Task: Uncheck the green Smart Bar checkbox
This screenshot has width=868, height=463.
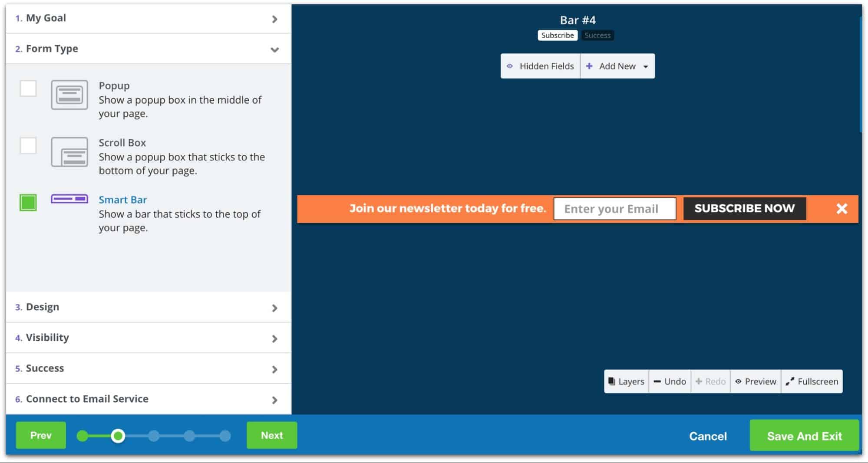Action: 28,203
